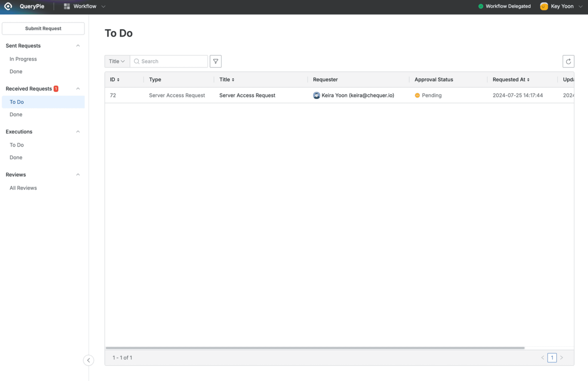Click the QueryPie logo icon

(x=8, y=6)
